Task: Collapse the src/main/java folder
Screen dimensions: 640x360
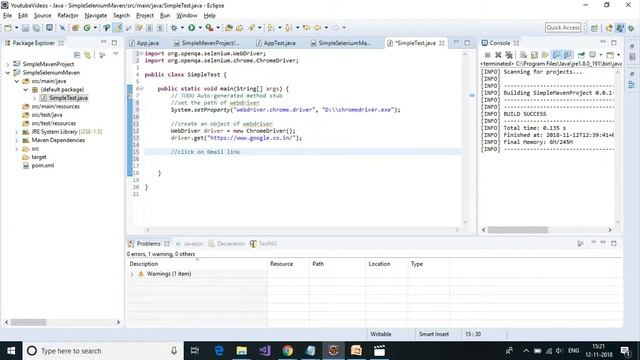Action: tap(17, 81)
